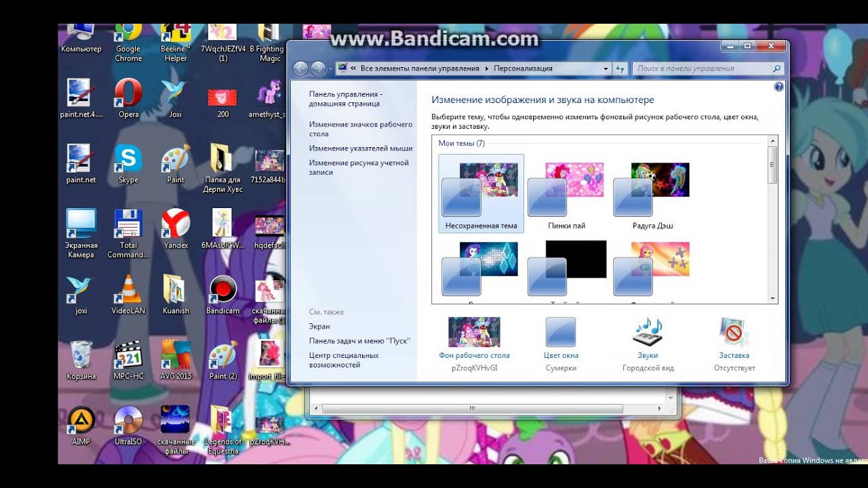The width and height of the screenshot is (868, 488).
Task: Open Цвет окна settings
Action: tap(561, 344)
